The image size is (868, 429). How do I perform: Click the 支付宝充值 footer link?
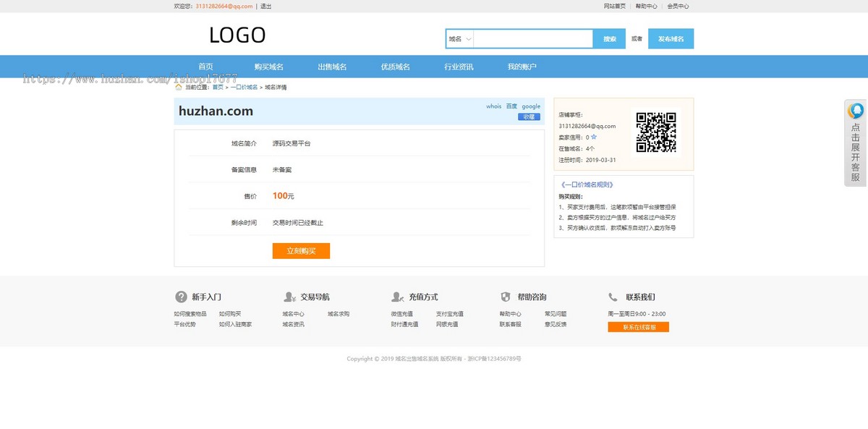[450, 314]
